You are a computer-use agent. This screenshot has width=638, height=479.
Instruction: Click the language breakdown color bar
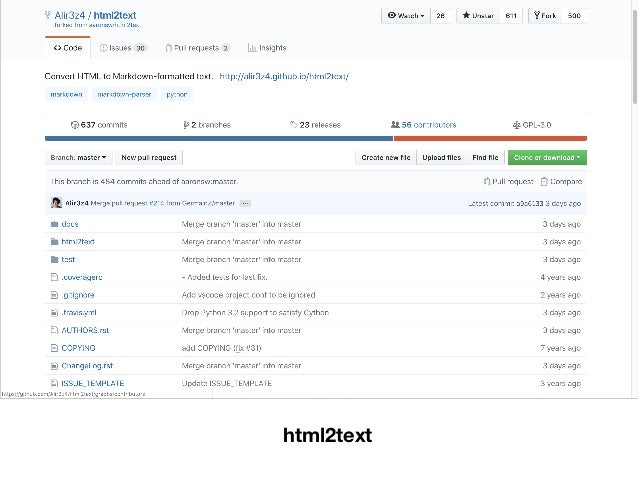click(316, 138)
